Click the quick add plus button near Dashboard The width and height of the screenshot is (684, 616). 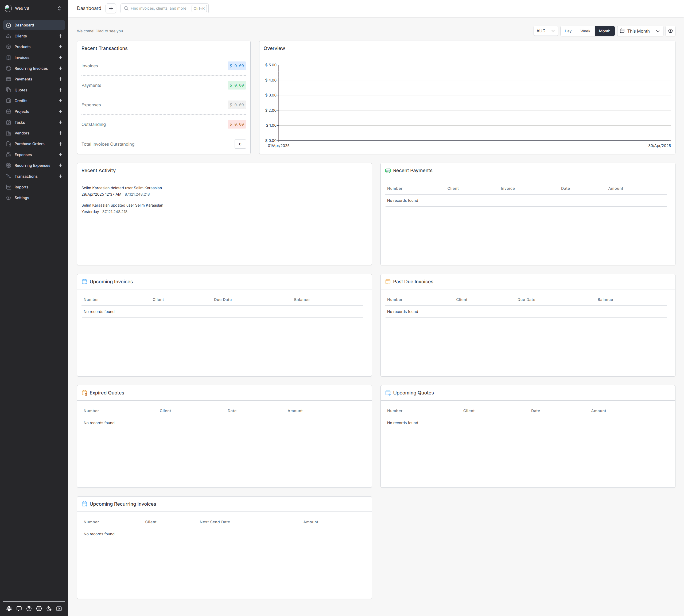[x=111, y=9]
